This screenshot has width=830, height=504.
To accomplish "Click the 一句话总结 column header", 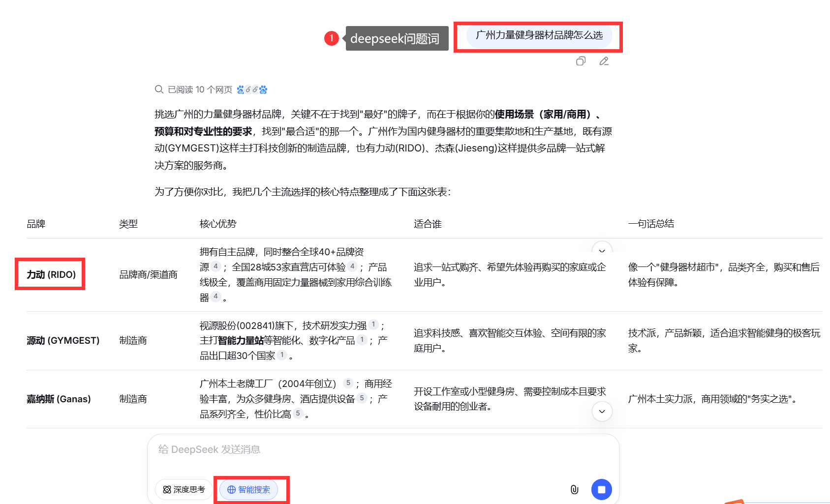I will click(x=651, y=224).
